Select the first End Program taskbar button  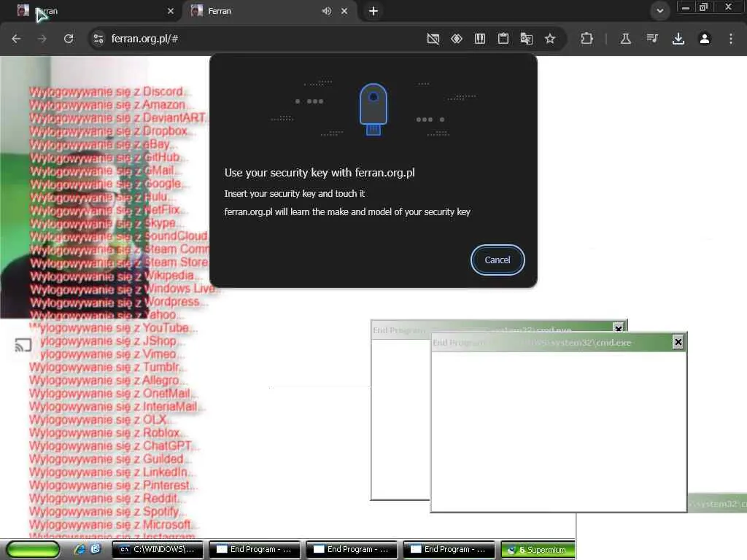(255, 550)
